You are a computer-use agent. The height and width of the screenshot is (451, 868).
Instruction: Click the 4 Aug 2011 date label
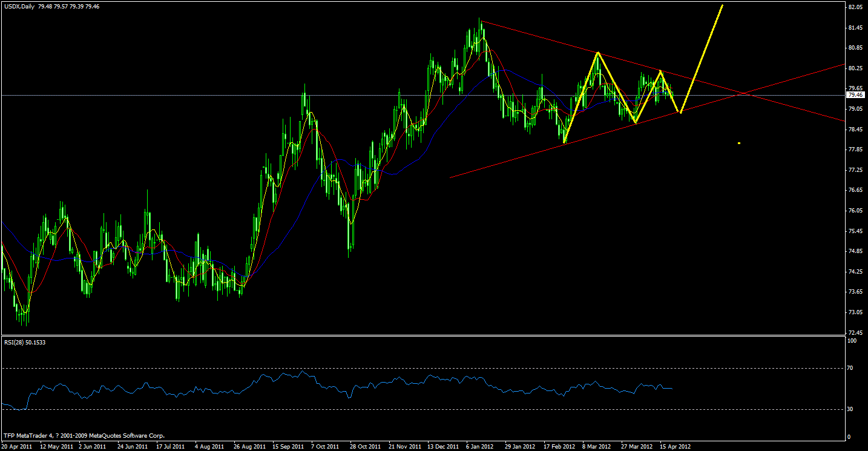(211, 446)
